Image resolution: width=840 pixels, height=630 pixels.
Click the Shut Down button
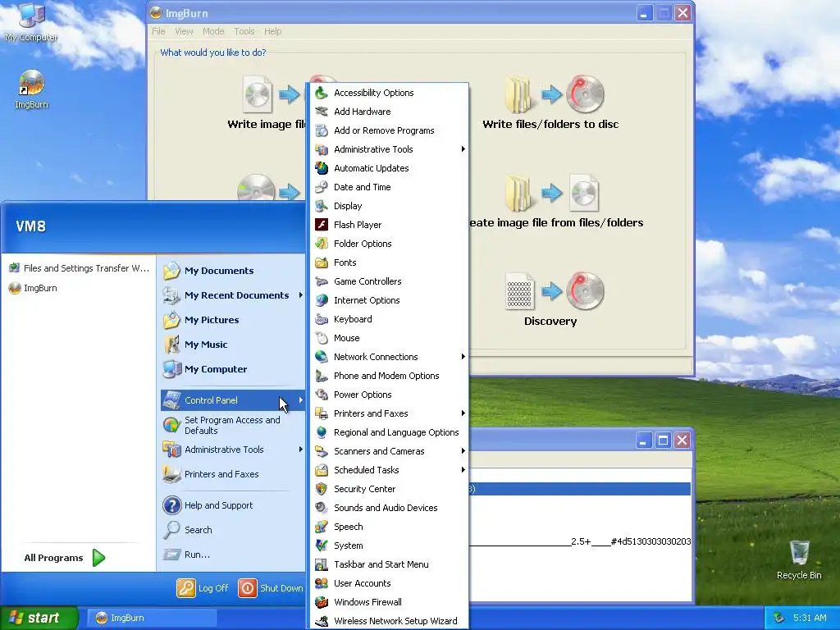[x=271, y=588]
